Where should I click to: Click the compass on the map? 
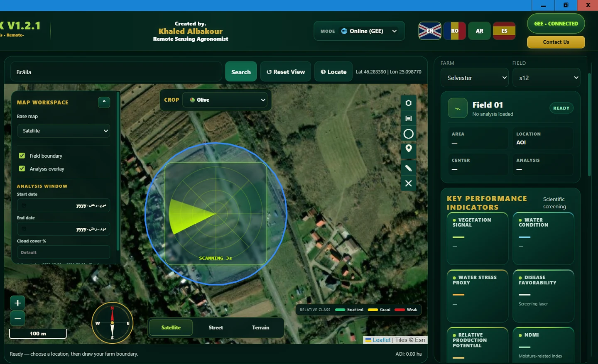[112, 323]
